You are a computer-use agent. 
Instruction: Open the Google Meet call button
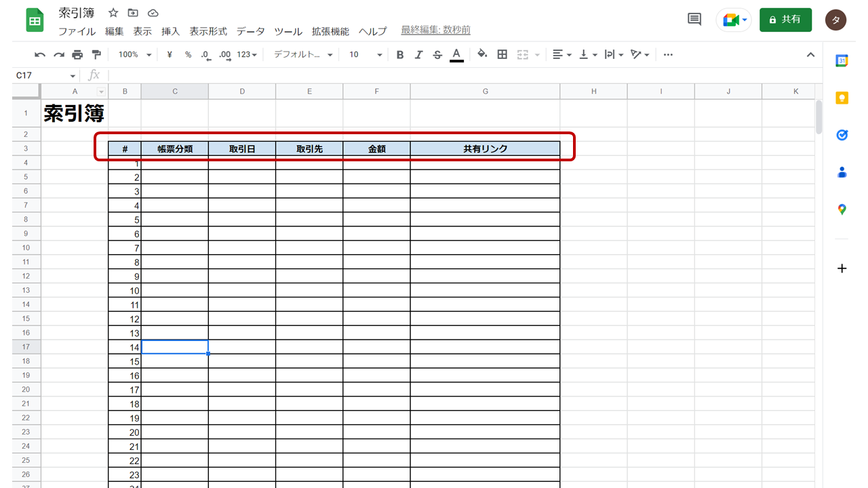(734, 20)
